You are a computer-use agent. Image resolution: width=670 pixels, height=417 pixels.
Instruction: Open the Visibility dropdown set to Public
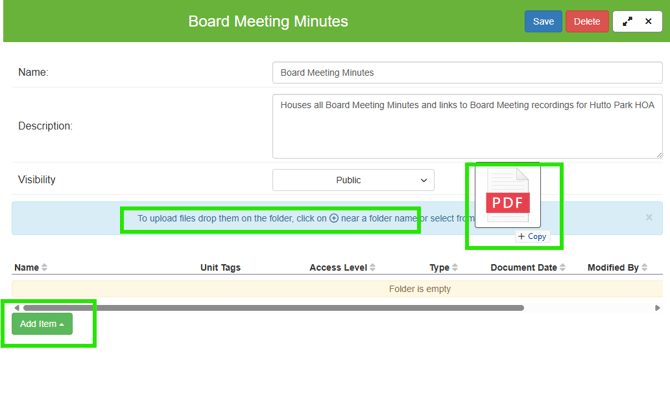[353, 180]
